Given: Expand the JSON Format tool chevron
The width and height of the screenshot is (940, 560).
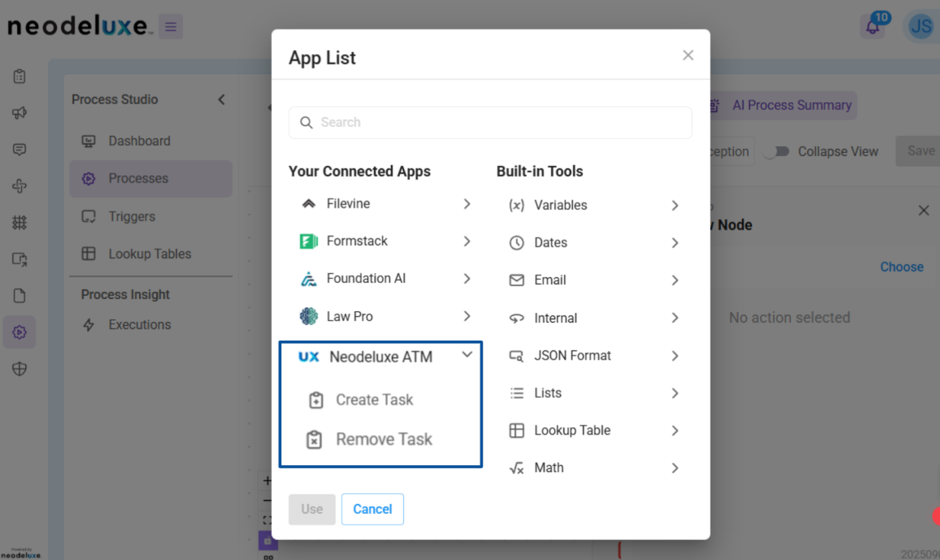Looking at the screenshot, I should coord(675,356).
